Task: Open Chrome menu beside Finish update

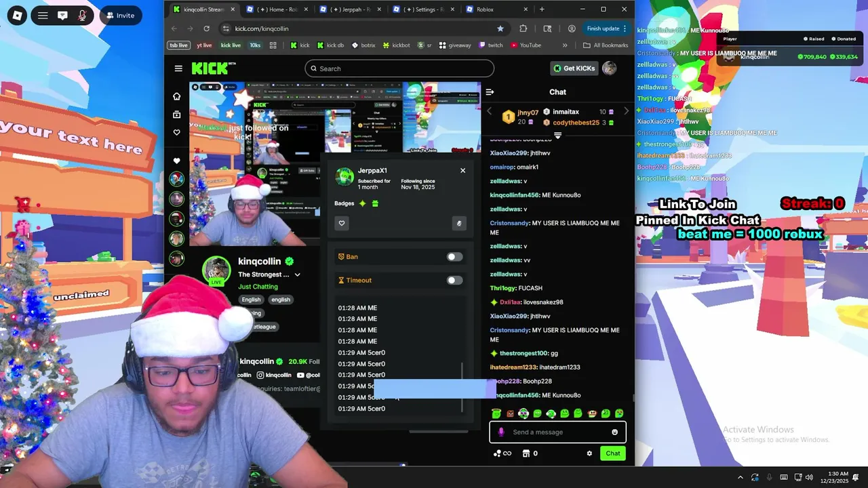Action: tap(625, 28)
